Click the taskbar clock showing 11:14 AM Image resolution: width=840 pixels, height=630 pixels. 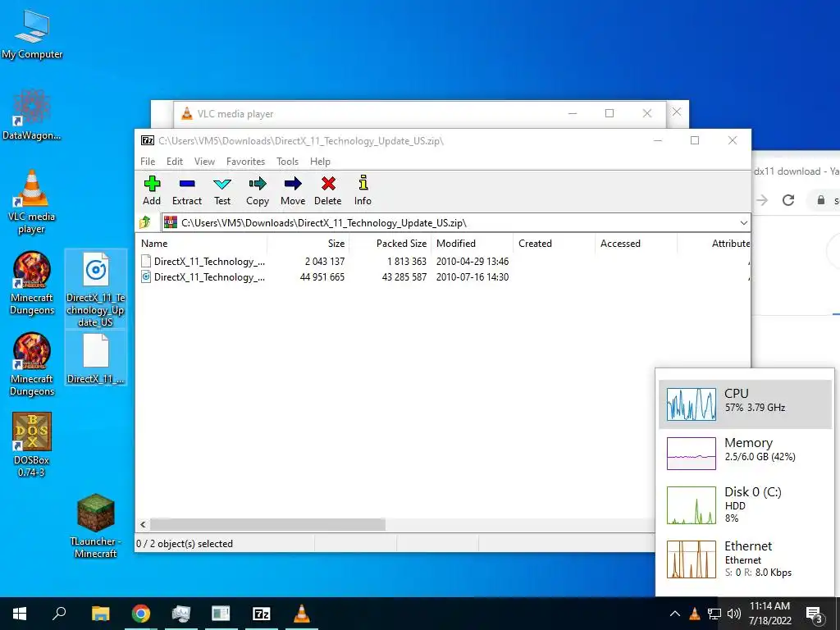point(769,614)
